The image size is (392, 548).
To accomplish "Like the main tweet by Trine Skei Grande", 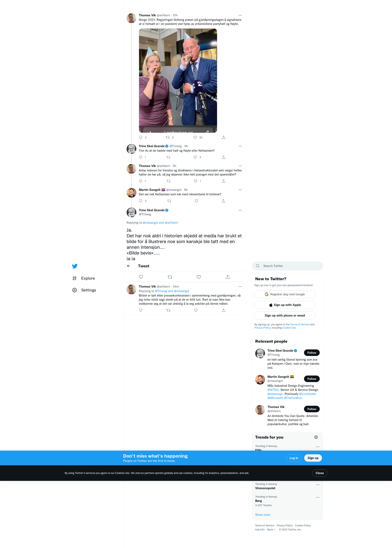I will point(199,277).
